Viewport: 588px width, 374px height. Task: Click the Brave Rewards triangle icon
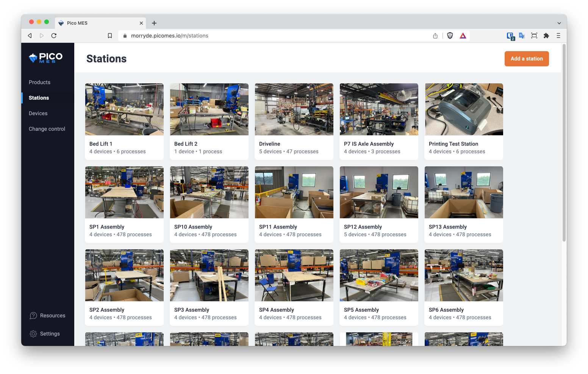[x=463, y=36]
